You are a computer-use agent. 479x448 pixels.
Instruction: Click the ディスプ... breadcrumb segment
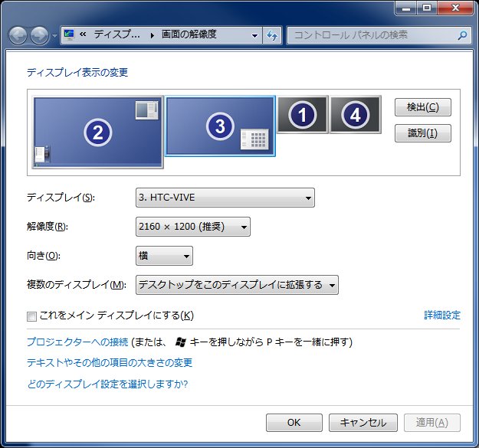116,34
